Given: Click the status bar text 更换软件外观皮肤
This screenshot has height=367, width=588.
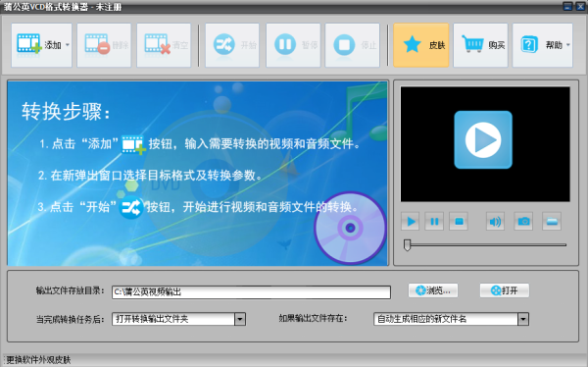Looking at the screenshot, I should click(38, 360).
